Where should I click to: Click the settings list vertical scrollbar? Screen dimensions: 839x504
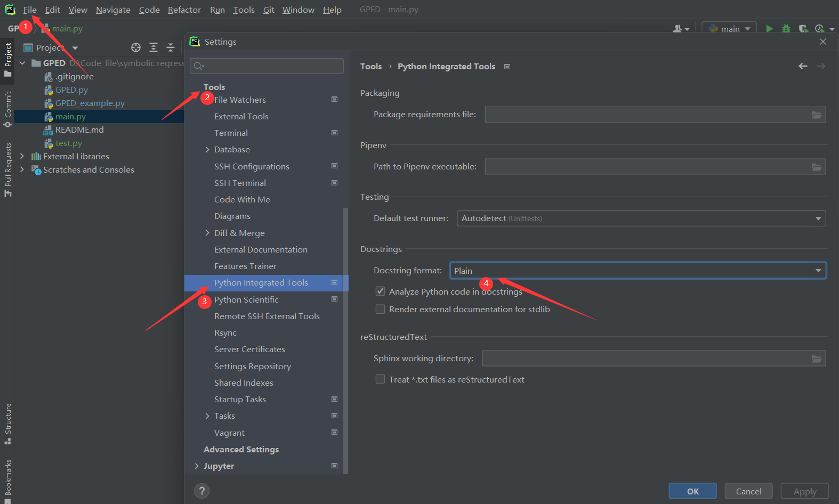345,341
